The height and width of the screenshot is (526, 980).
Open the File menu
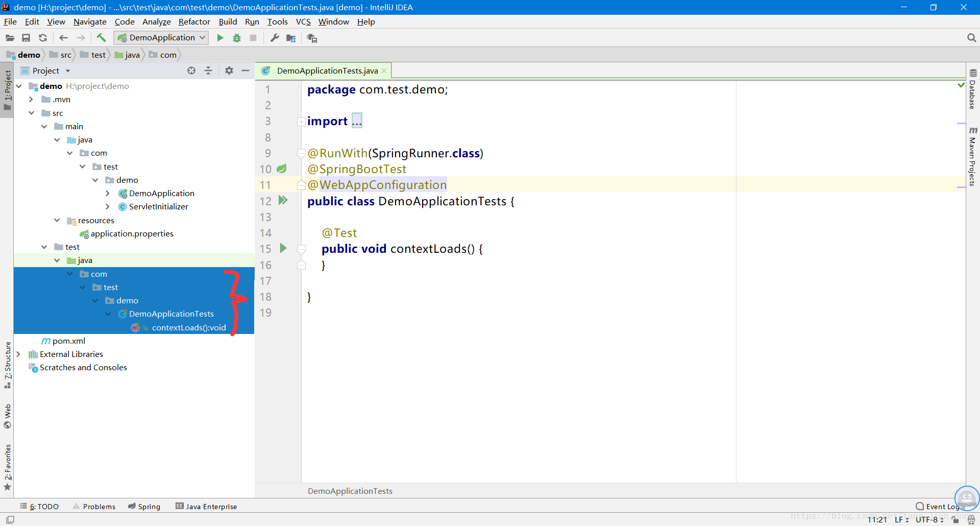[10, 21]
